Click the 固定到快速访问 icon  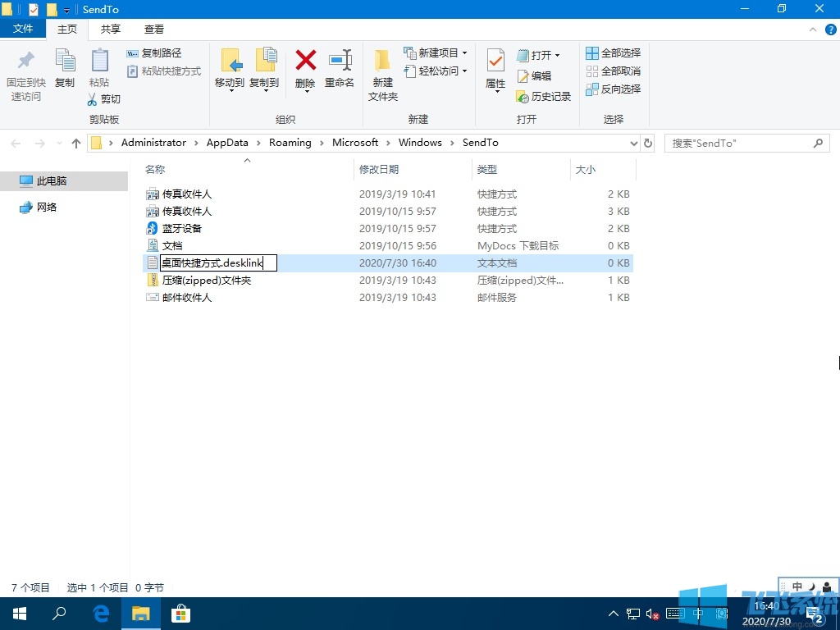[x=25, y=74]
